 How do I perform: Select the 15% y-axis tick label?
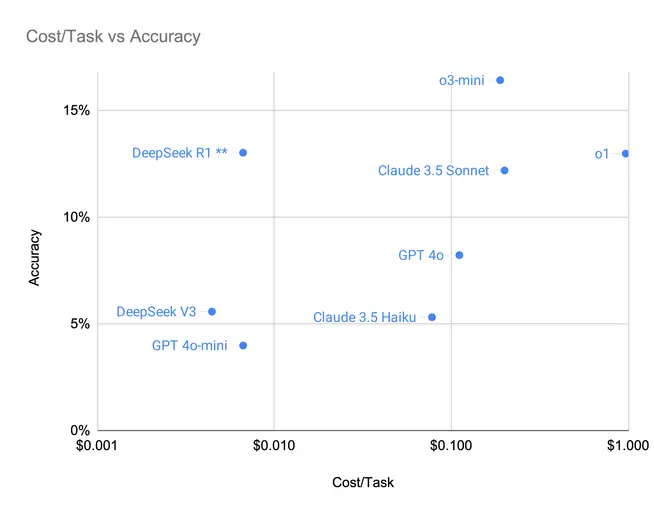point(76,111)
